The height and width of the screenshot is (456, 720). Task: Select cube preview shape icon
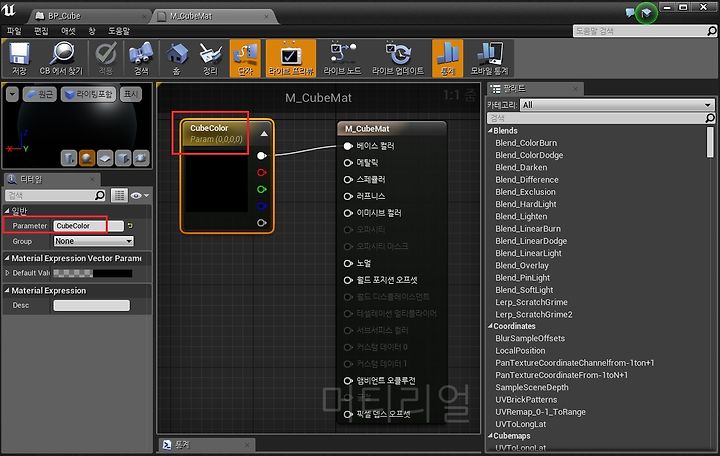point(123,158)
